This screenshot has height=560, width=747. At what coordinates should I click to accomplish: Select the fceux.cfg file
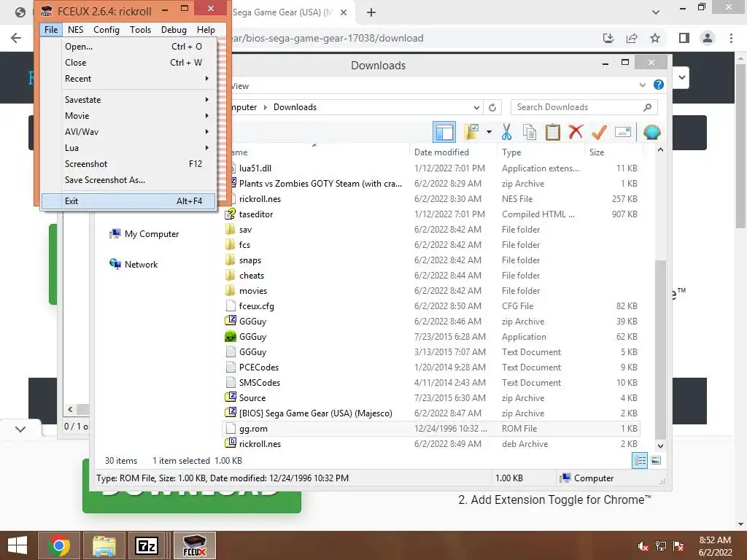431,306
